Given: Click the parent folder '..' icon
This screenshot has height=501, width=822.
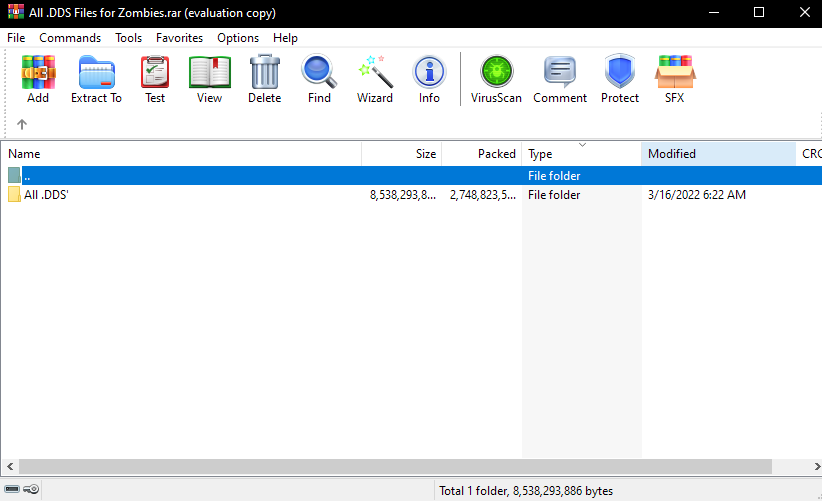Looking at the screenshot, I should click(x=14, y=176).
